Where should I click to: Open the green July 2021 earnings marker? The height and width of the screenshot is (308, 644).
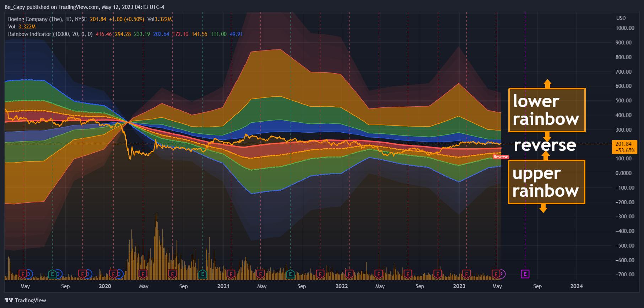click(290, 274)
